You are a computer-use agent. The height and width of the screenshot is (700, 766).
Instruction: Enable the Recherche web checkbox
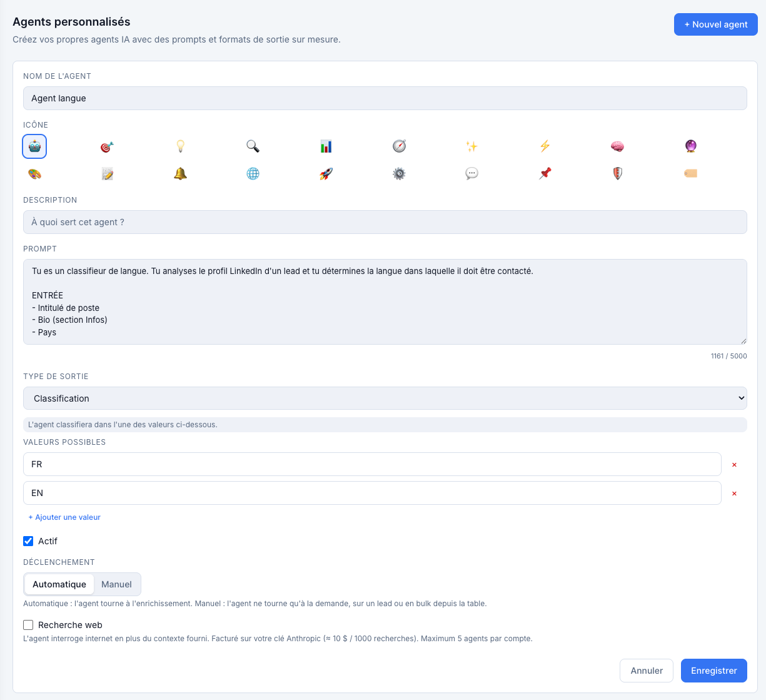pos(28,625)
